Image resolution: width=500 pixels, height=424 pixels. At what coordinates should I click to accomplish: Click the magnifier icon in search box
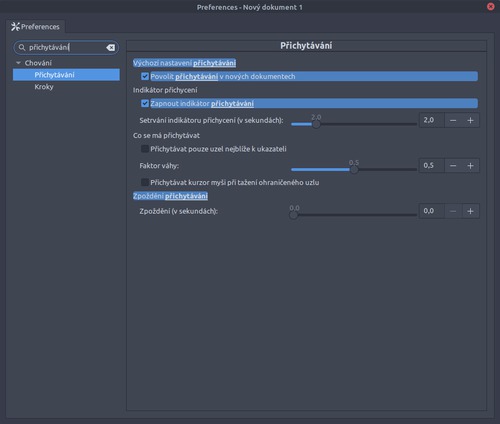tap(22, 48)
